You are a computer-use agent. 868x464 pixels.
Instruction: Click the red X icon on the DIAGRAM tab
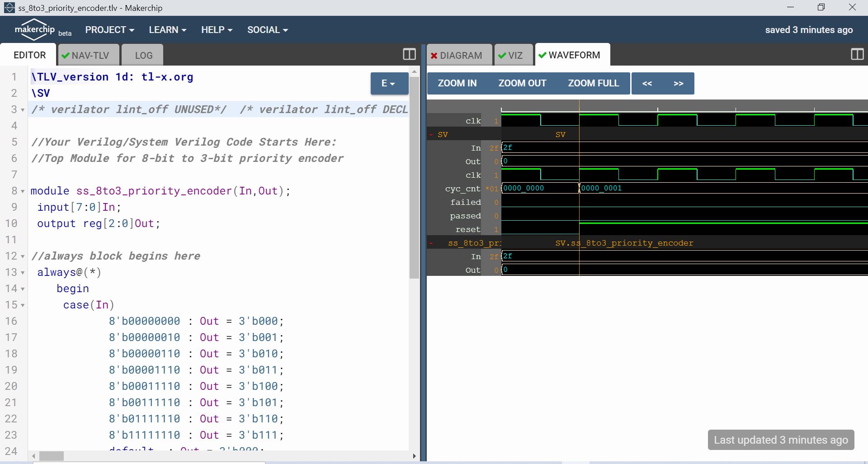point(434,55)
